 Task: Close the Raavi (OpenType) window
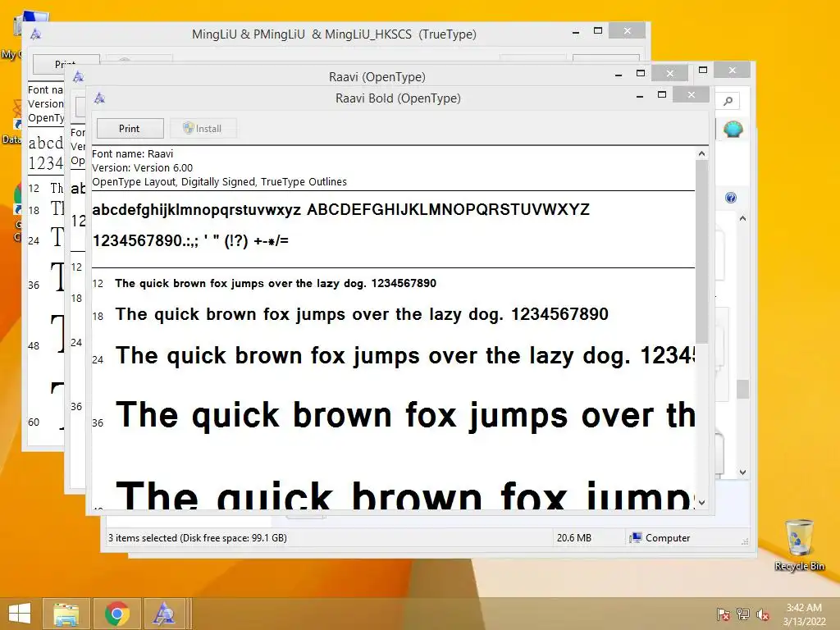tap(669, 73)
